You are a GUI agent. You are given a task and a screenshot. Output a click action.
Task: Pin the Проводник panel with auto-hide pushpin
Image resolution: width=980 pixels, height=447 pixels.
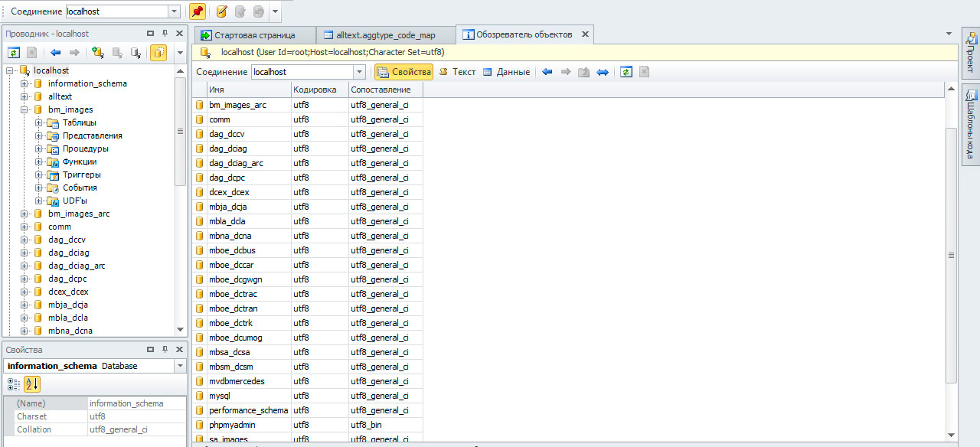(165, 34)
